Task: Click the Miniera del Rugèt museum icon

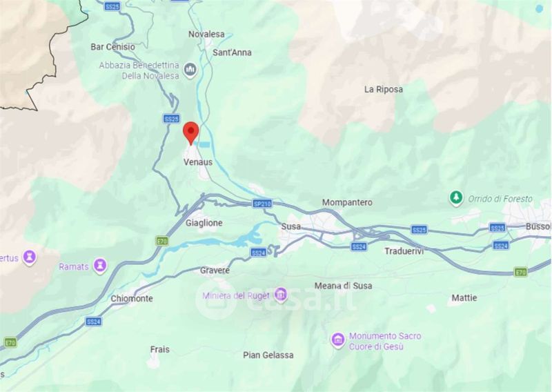Action: (281, 295)
